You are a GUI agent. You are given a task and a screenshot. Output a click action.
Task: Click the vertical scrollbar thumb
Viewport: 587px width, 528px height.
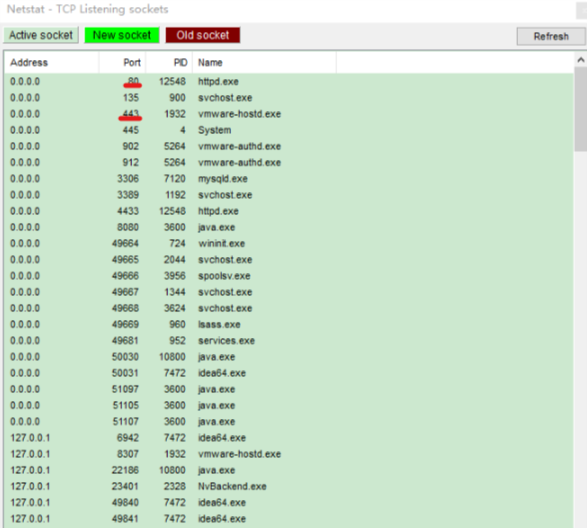pyautogui.click(x=581, y=109)
